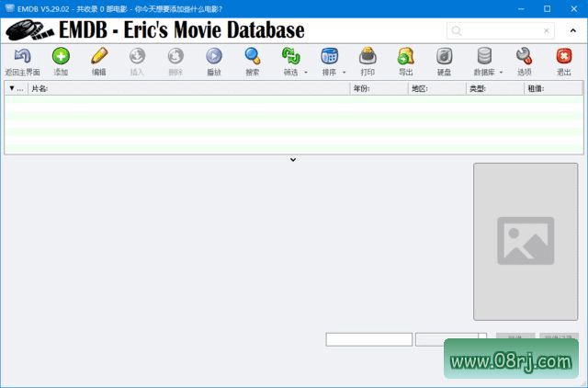This screenshot has height=388, width=588.
Task: Open 选项 (options) wrench settings
Action: click(x=524, y=56)
